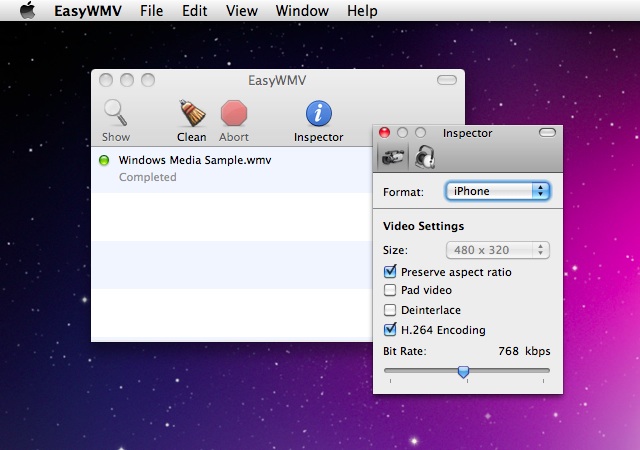Disable the H.264 Encoding checkbox
Image resolution: width=640 pixels, height=450 pixels.
click(x=390, y=330)
